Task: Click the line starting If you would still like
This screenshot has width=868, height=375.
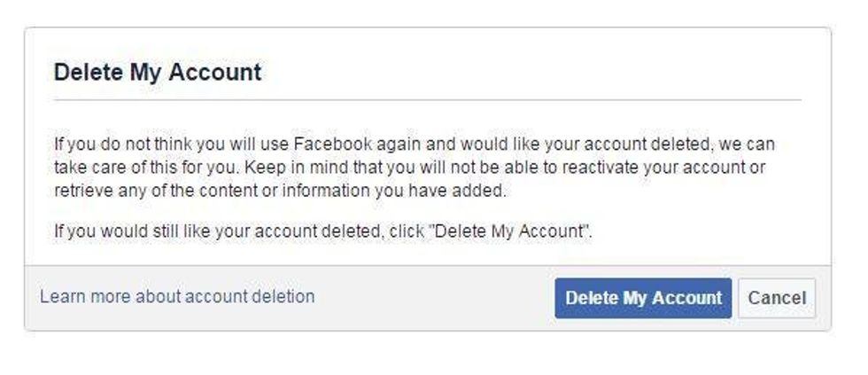Action: [323, 230]
